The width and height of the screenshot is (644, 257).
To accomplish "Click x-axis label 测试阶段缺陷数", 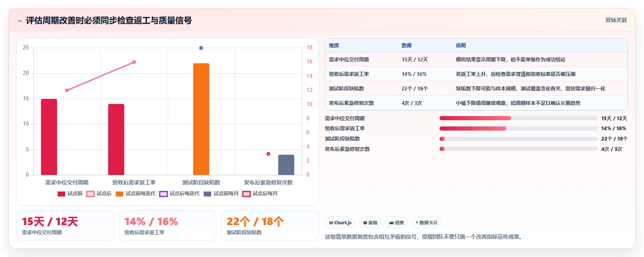I will (x=201, y=182).
